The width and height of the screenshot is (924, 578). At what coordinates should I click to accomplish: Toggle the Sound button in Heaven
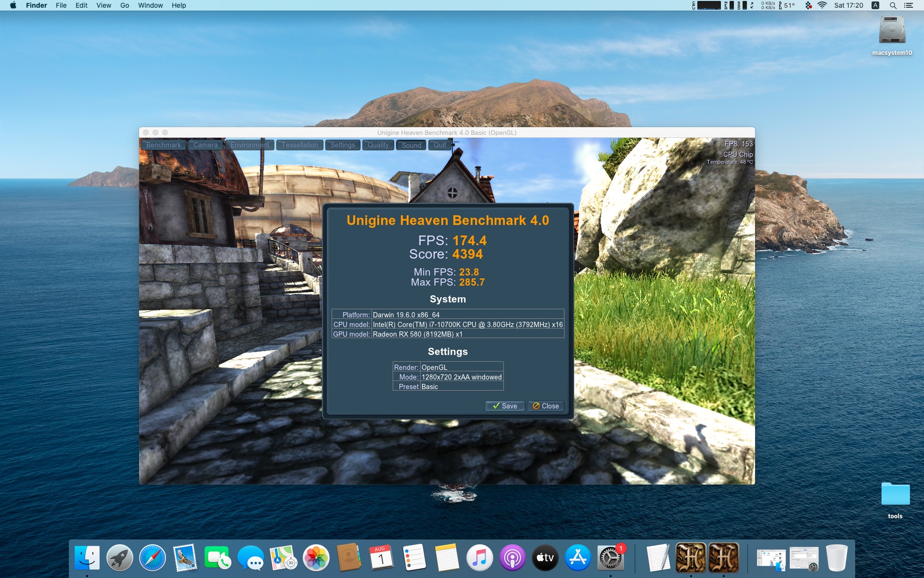[x=411, y=145]
